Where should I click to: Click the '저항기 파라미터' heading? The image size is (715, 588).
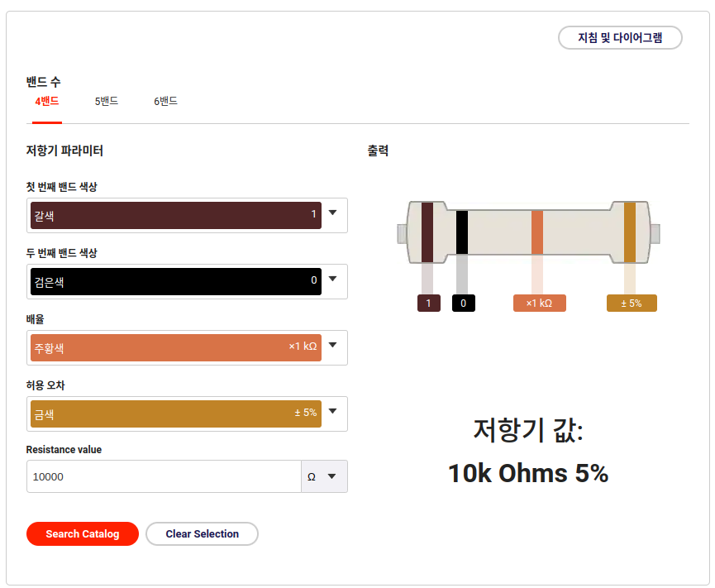64,151
